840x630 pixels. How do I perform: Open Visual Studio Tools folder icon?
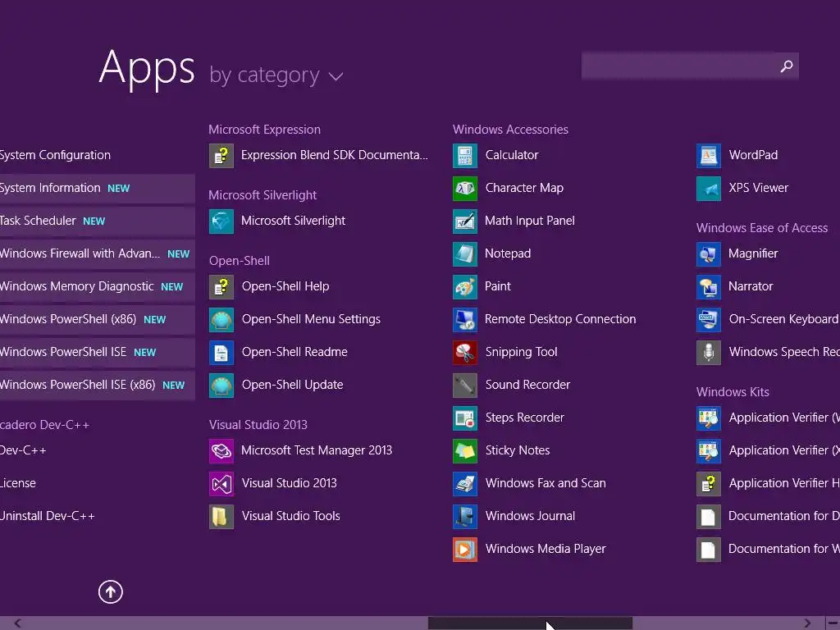tap(221, 517)
